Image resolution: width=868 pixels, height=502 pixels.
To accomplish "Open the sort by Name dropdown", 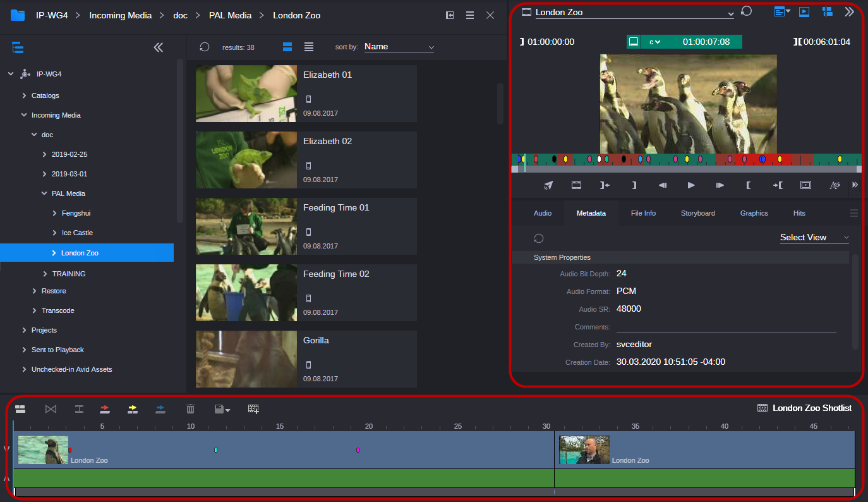I will tap(399, 47).
